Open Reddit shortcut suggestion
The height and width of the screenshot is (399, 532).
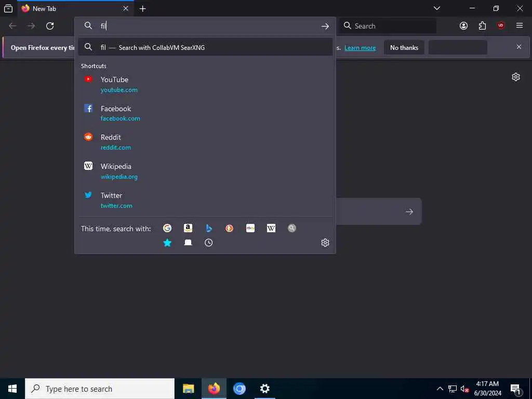[205, 142]
